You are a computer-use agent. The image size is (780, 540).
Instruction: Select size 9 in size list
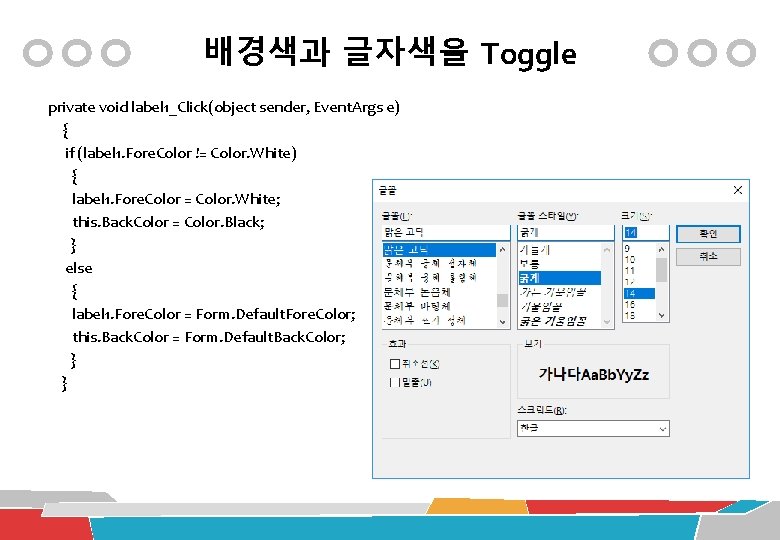[x=639, y=249]
